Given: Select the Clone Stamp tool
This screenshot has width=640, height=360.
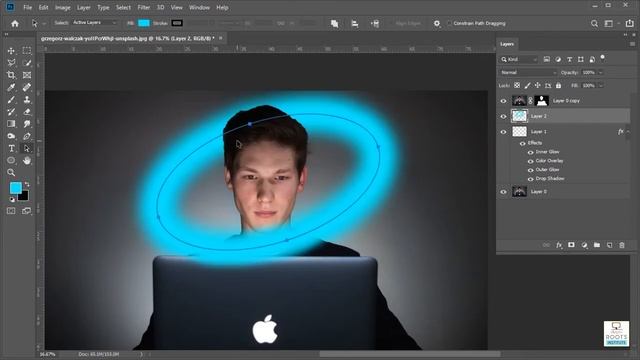Looking at the screenshot, I should point(27,100).
